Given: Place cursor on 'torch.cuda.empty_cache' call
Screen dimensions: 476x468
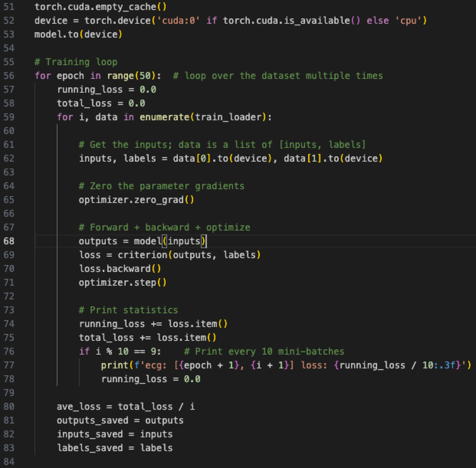Looking at the screenshot, I should [x=95, y=7].
